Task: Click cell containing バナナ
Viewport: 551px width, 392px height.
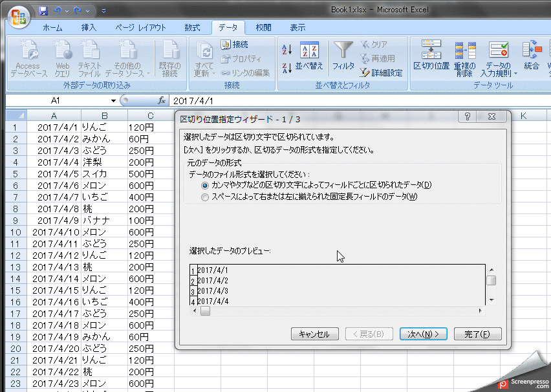Action: [x=104, y=221]
